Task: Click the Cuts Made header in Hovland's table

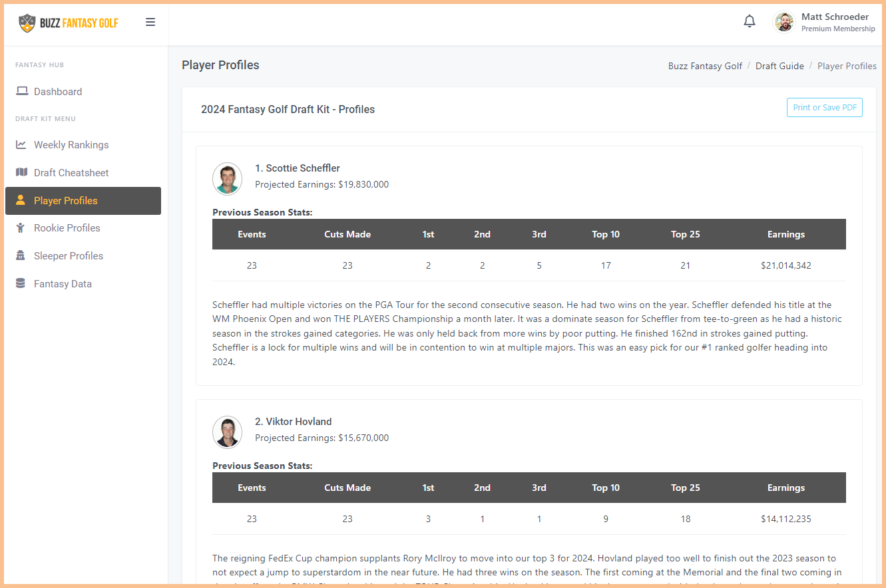Action: point(347,488)
